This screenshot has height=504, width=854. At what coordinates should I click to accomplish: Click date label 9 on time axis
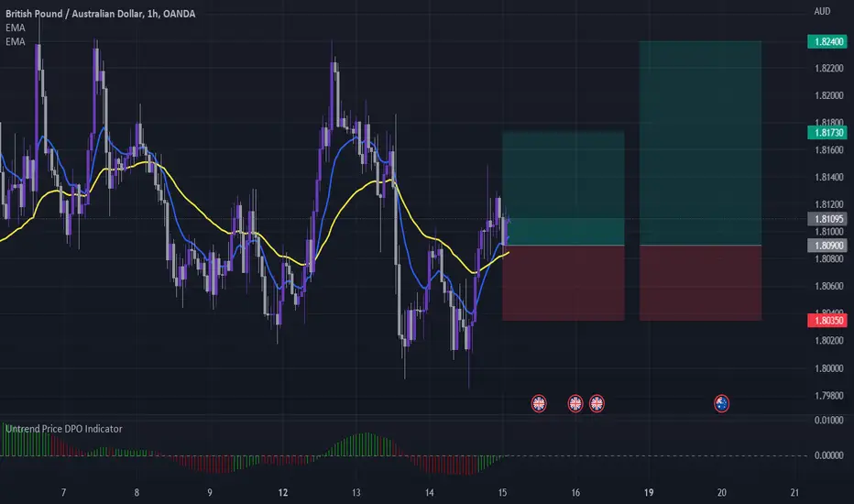210,493
